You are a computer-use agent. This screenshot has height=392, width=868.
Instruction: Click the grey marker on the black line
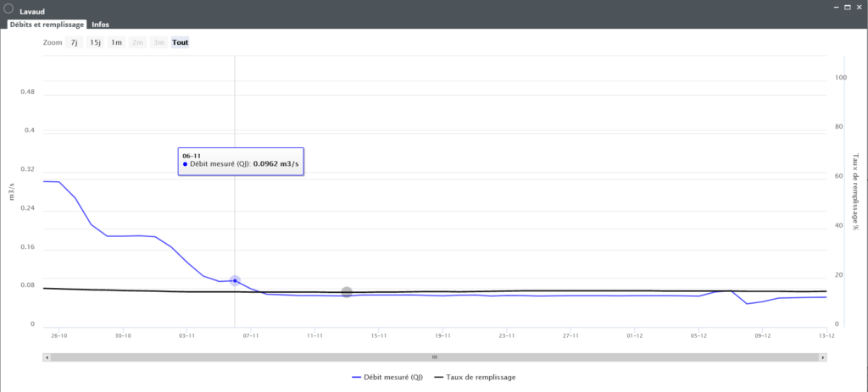pyautogui.click(x=347, y=292)
